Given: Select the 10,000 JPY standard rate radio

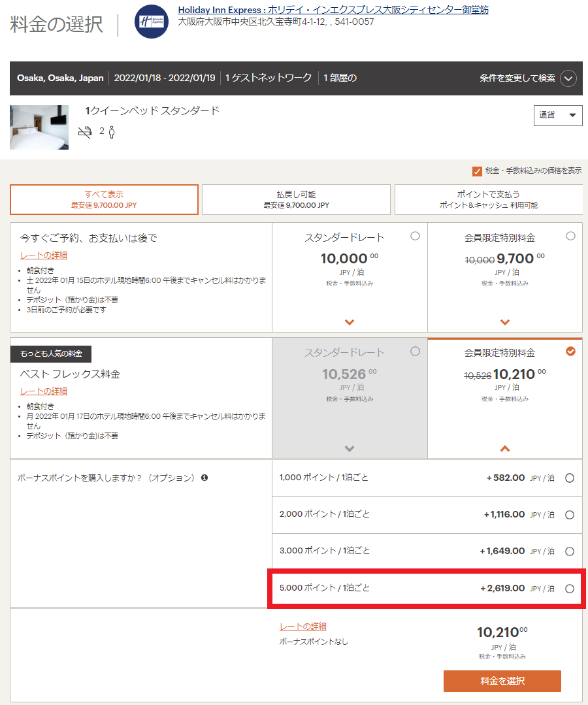Looking at the screenshot, I should pyautogui.click(x=415, y=237).
